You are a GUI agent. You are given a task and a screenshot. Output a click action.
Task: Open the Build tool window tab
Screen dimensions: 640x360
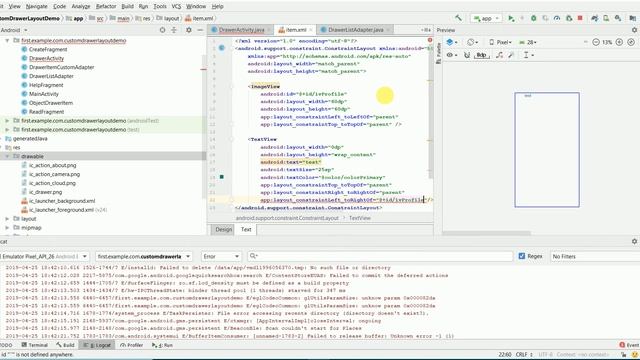tap(66, 345)
